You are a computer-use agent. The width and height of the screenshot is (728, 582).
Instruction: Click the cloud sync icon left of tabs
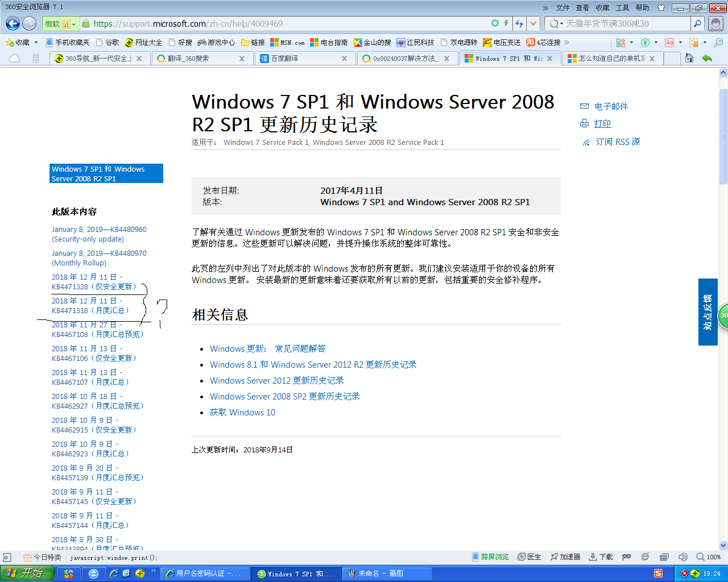(14, 58)
